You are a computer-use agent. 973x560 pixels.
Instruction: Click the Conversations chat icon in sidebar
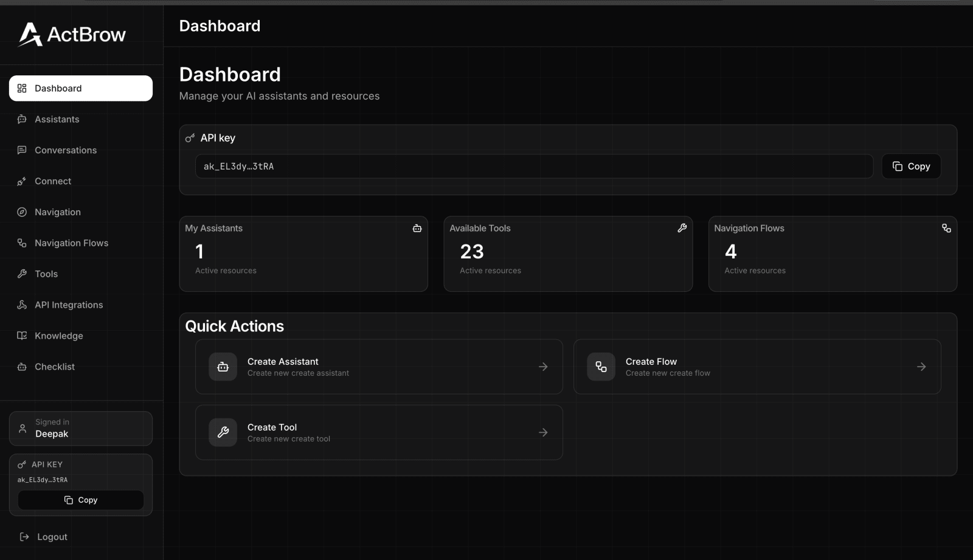pyautogui.click(x=22, y=150)
